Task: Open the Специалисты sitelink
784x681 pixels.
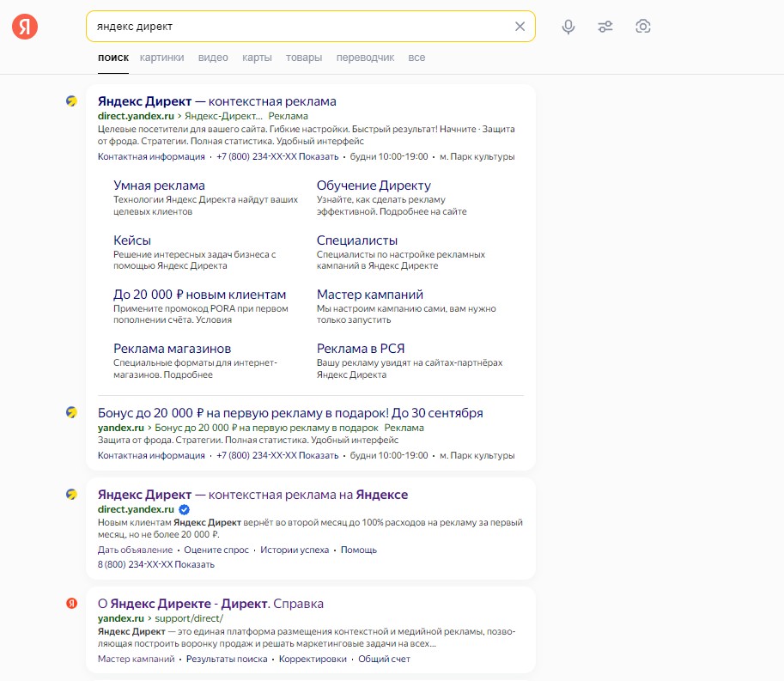Action: click(x=357, y=240)
